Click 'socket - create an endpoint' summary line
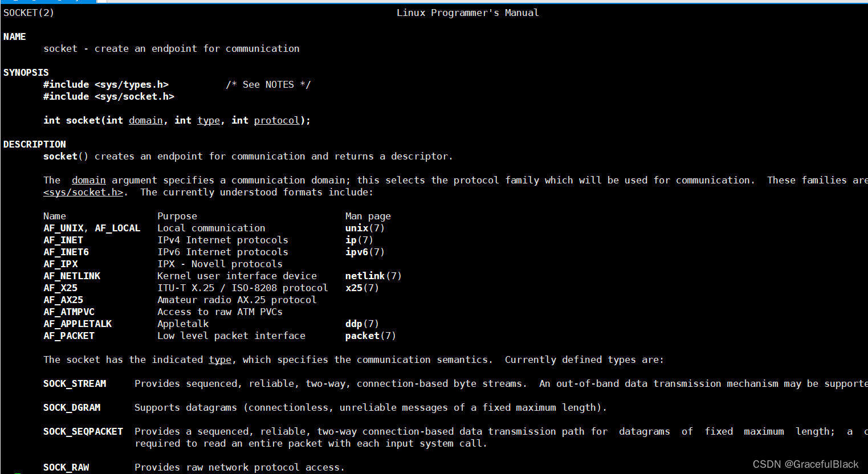This screenshot has width=868, height=474. coord(172,48)
